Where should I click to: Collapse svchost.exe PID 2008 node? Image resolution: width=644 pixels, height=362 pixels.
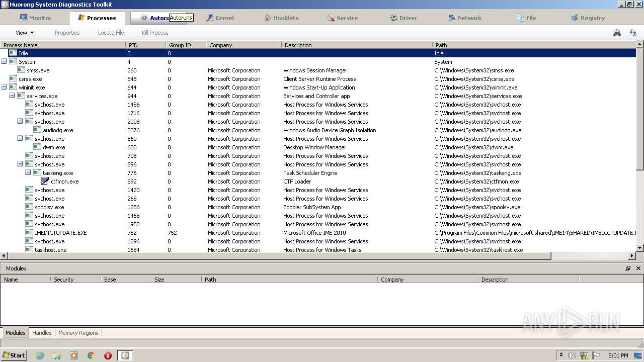[x=20, y=121]
